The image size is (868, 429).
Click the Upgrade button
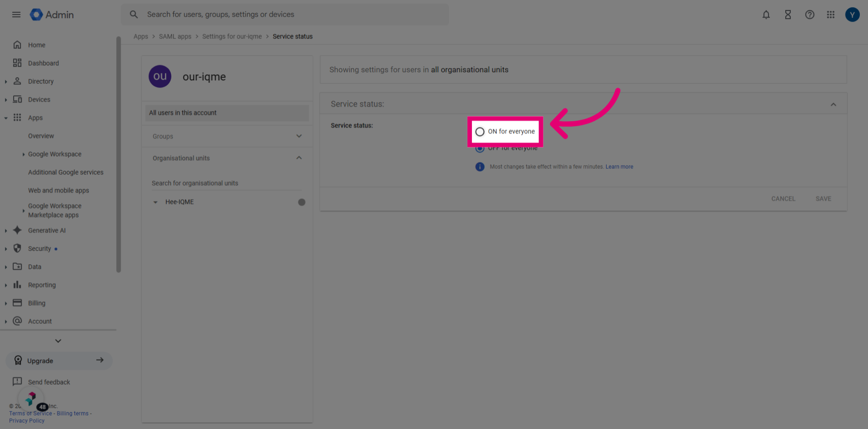(59, 360)
